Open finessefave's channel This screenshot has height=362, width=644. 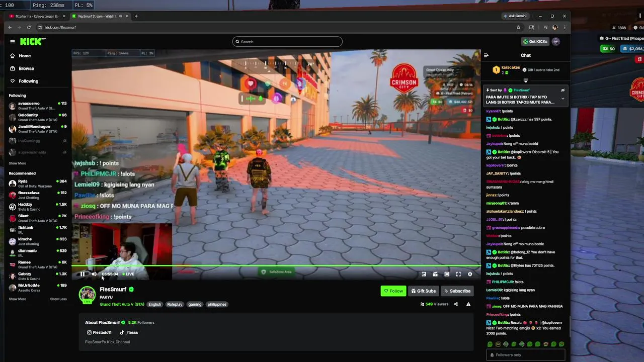[38, 195]
